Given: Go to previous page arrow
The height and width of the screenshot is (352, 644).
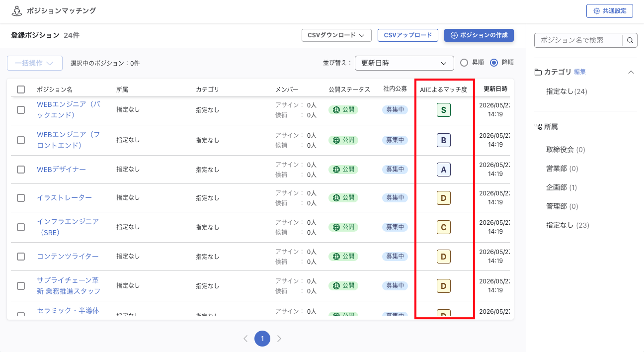Looking at the screenshot, I should (x=245, y=339).
